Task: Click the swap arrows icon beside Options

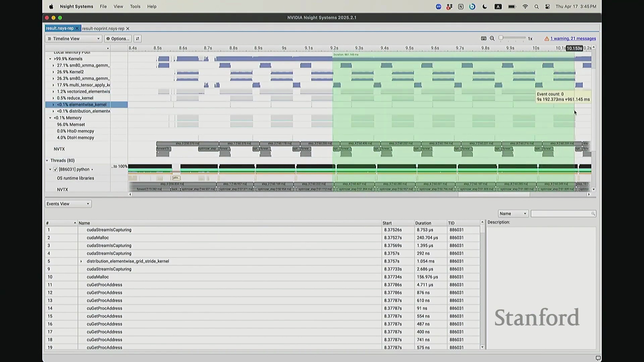Action: point(138,39)
